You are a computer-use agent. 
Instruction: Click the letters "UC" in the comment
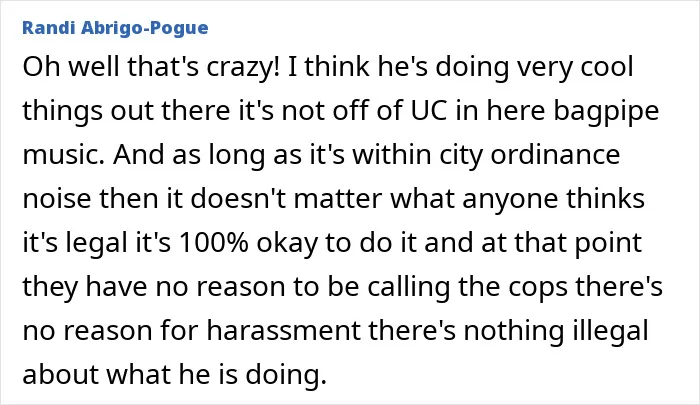coord(429,111)
